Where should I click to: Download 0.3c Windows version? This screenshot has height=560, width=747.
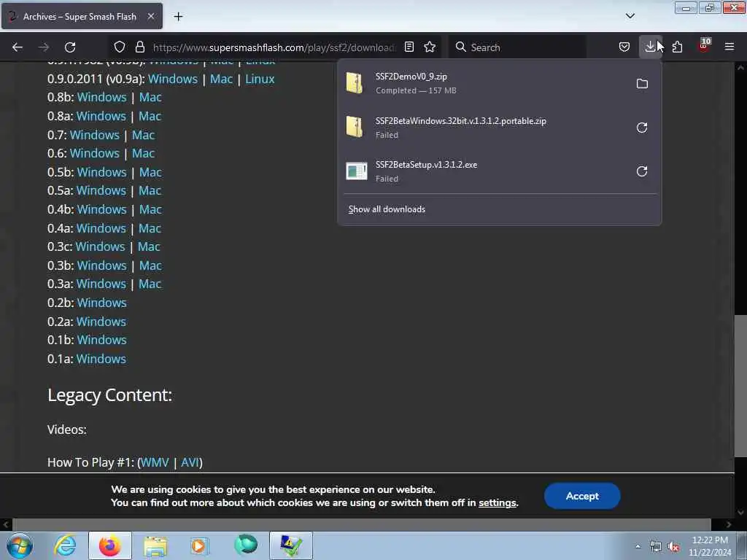(x=100, y=246)
